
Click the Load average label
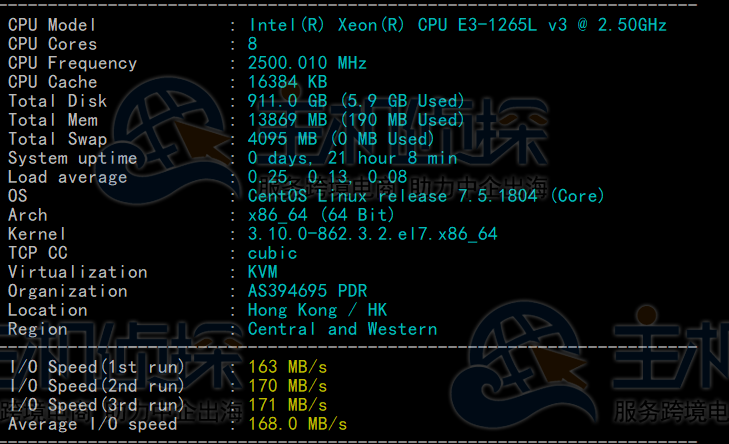[67, 177]
